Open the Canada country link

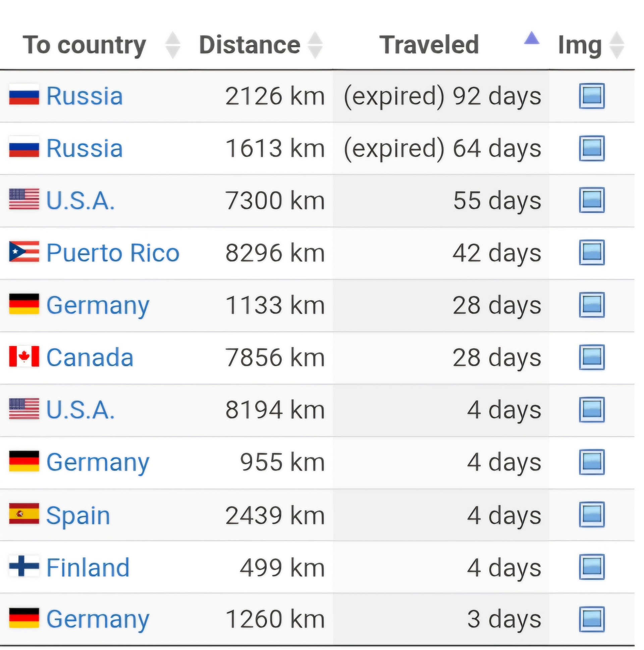[x=90, y=357]
